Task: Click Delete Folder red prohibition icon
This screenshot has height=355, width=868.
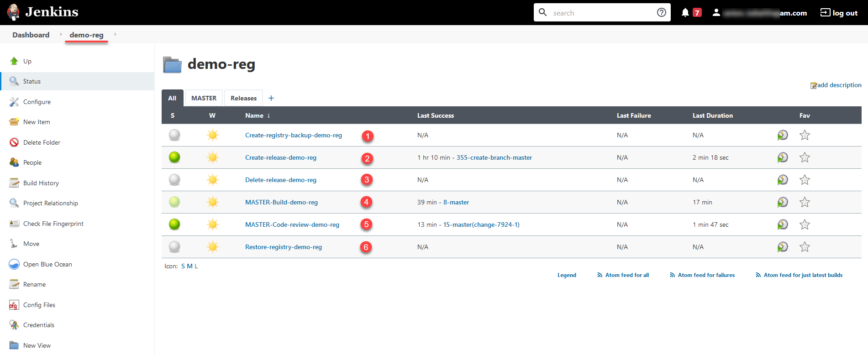Action: [x=14, y=142]
